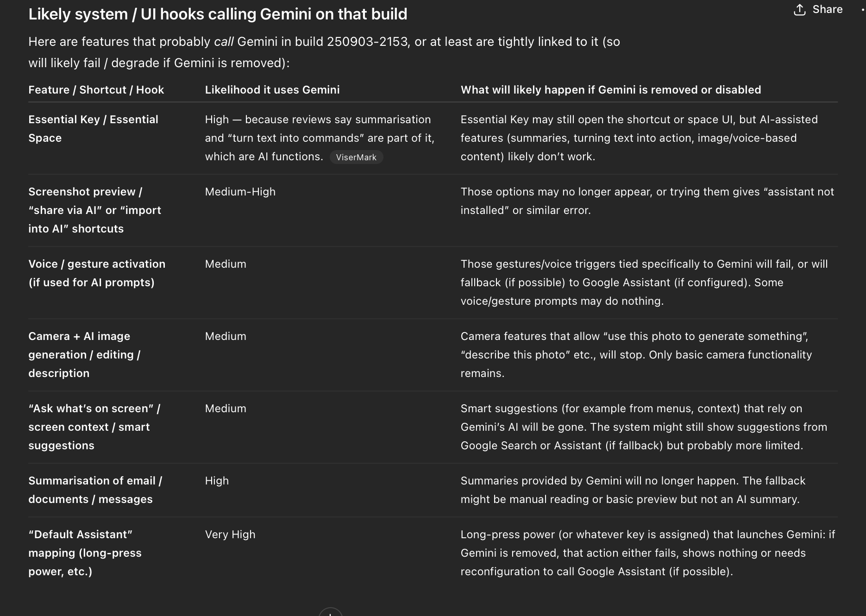Click the 'Summarisation of email' feature cell
866x616 pixels.
95,490
